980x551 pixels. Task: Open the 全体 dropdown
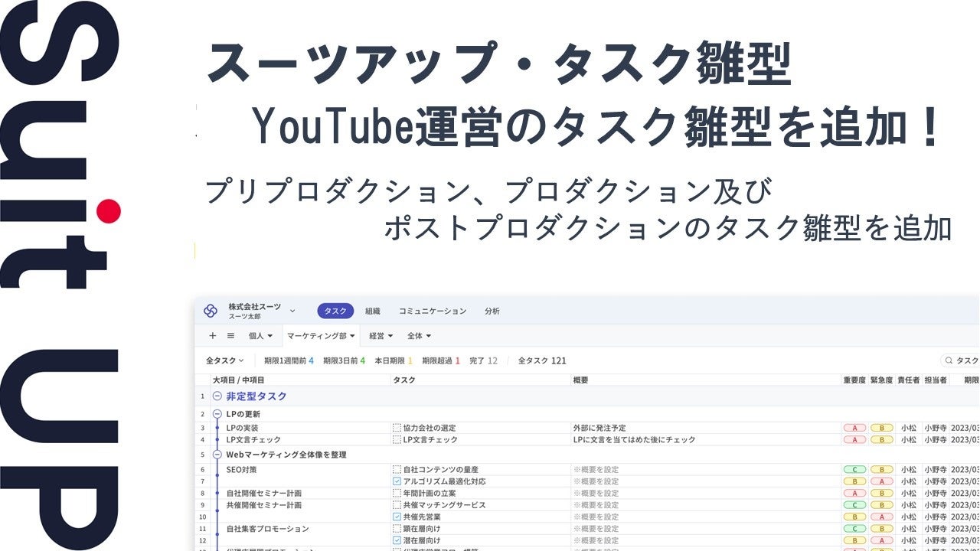pos(419,335)
